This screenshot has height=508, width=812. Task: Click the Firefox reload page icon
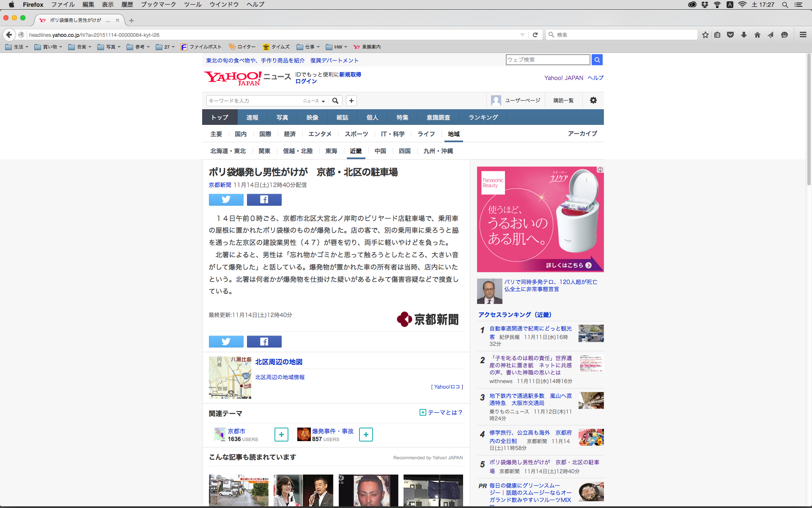535,35
